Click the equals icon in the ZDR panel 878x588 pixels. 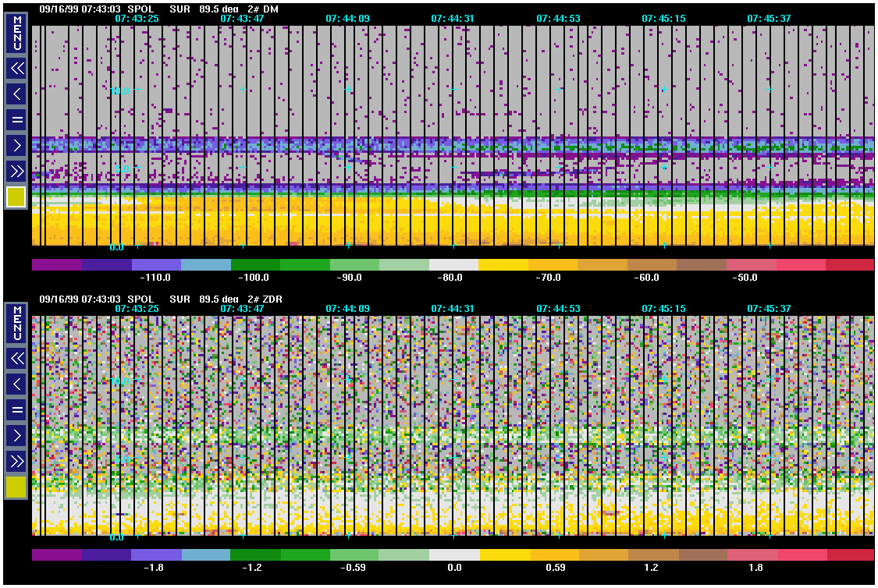click(x=17, y=409)
